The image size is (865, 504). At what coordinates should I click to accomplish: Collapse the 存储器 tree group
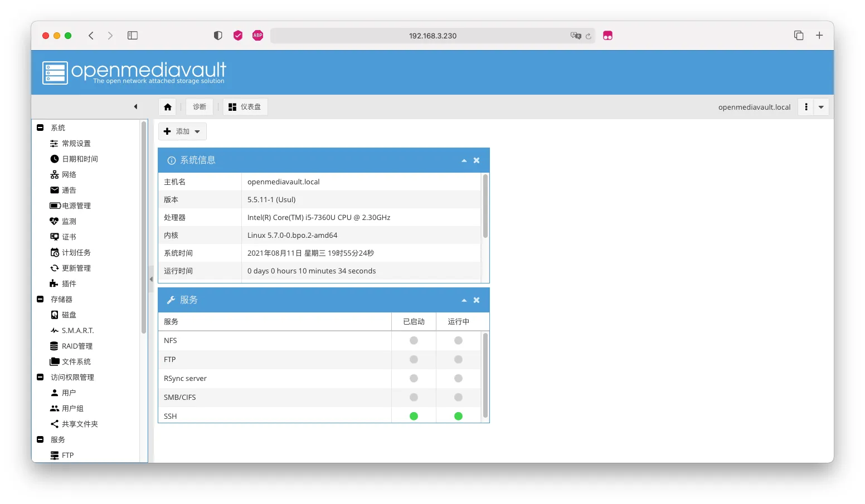point(40,300)
